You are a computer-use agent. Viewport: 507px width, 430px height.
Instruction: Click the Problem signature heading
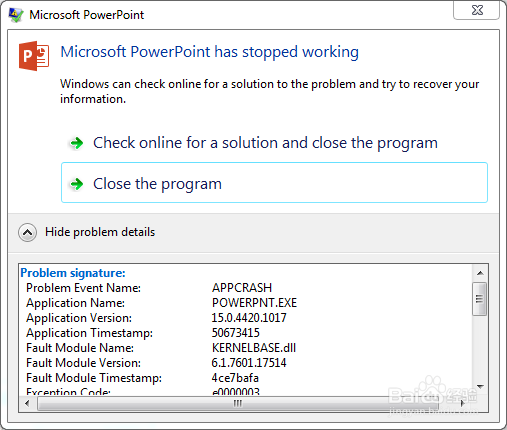73,273
